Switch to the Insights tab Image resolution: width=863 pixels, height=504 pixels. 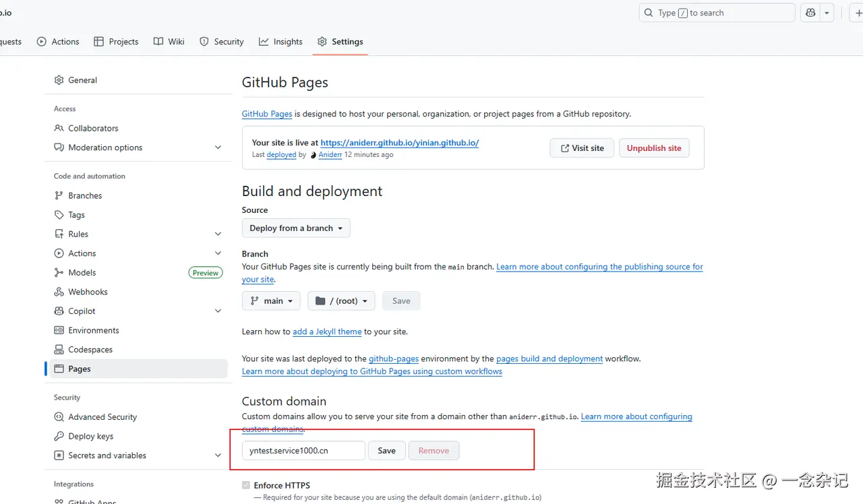tap(280, 42)
